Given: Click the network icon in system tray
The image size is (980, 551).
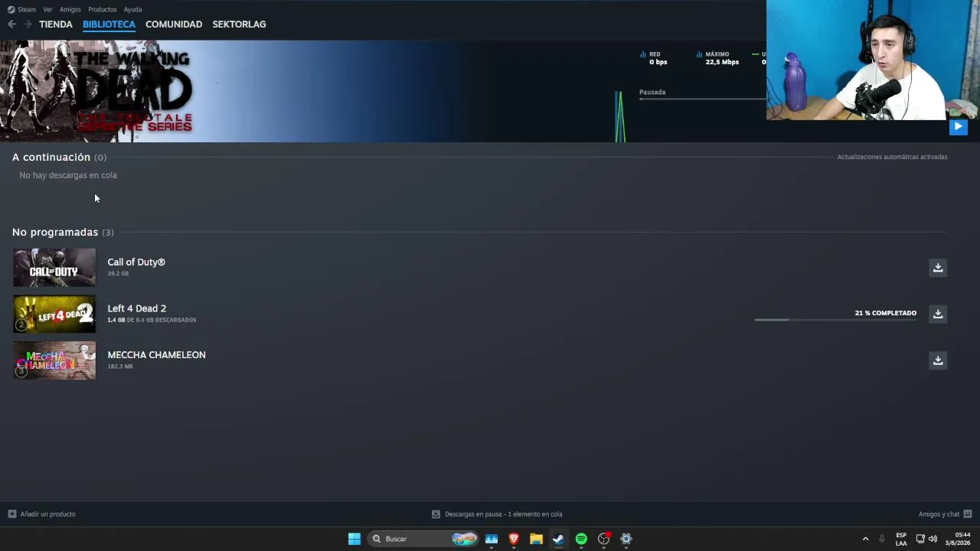Looking at the screenshot, I should [x=920, y=539].
